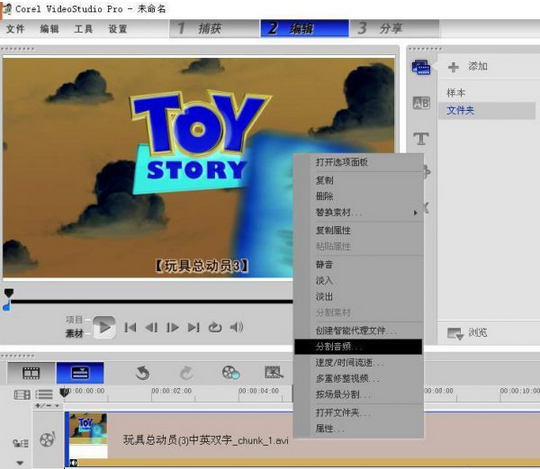Toggle ripple editing icon
The height and width of the screenshot is (469, 540).
(21, 443)
